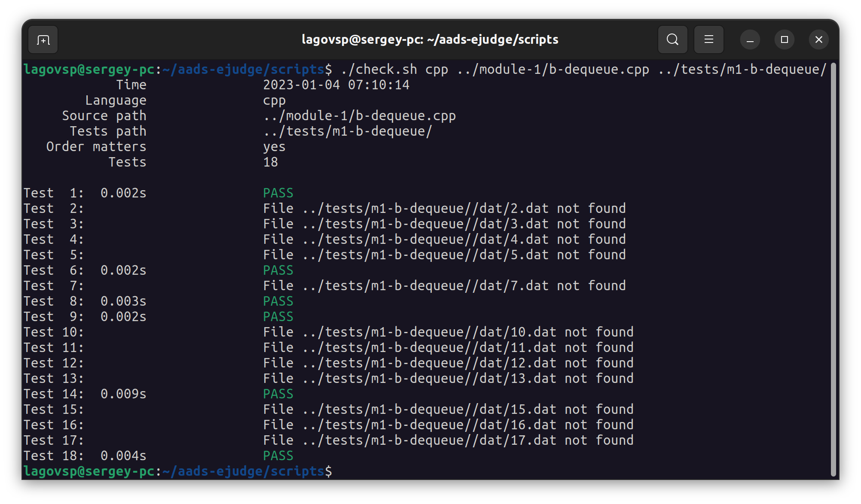Click the PASS result for Test 1

278,193
